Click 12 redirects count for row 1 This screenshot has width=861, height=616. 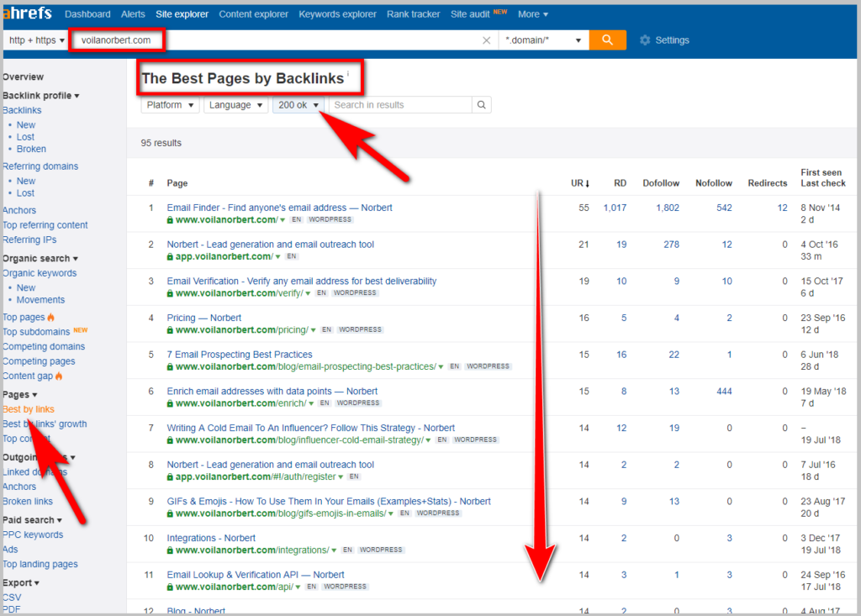782,208
